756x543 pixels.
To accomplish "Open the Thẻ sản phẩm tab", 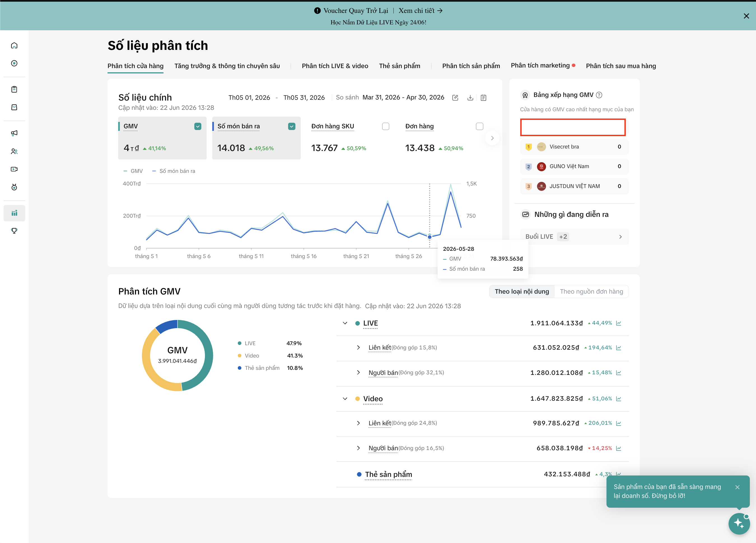I will [399, 66].
